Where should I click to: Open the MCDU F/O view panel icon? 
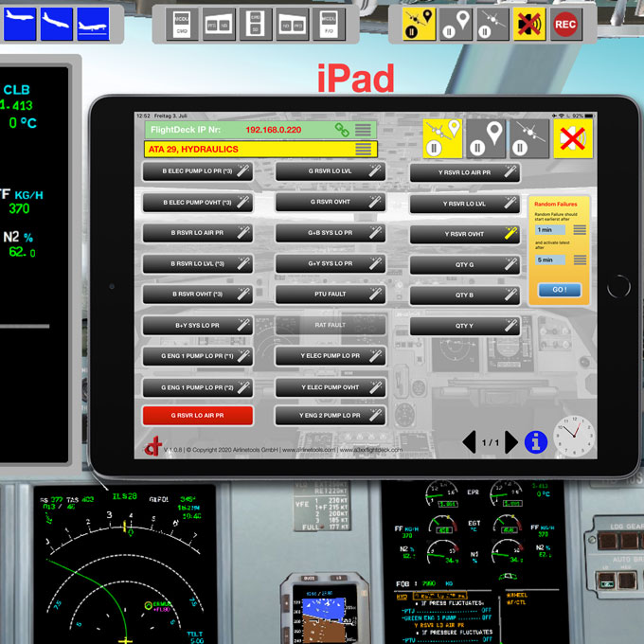[329, 25]
